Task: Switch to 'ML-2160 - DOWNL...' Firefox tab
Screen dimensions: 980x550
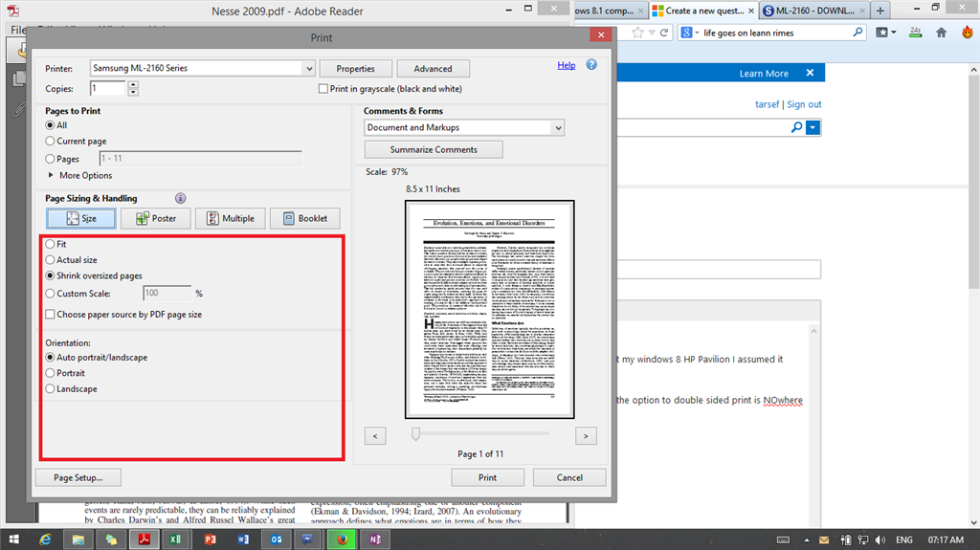Action: 814,11
